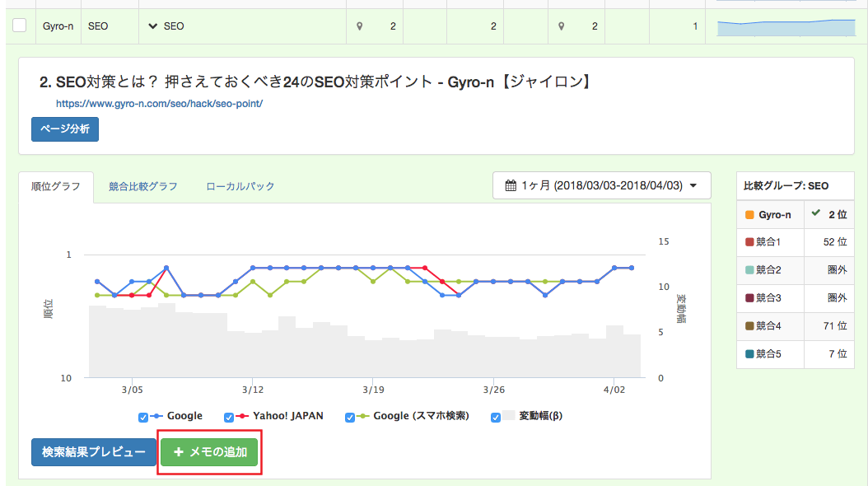This screenshot has width=868, height=486.
Task: Select the 競合5 7 位 rank cell
Action: 828,353
